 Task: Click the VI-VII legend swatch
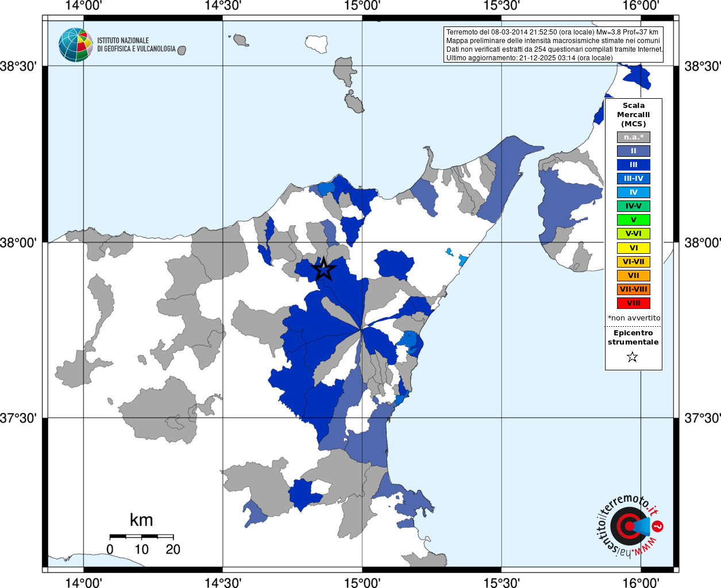pyautogui.click(x=634, y=262)
